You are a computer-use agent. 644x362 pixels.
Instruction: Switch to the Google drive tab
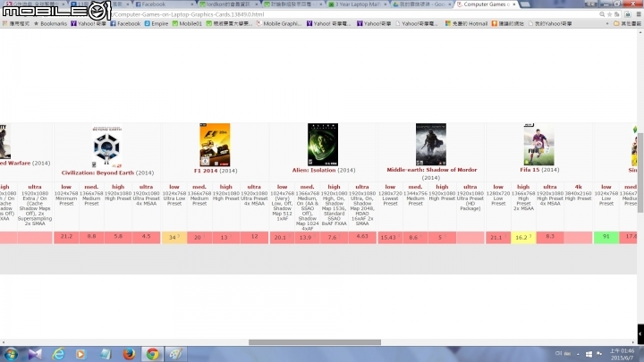(x=422, y=4)
